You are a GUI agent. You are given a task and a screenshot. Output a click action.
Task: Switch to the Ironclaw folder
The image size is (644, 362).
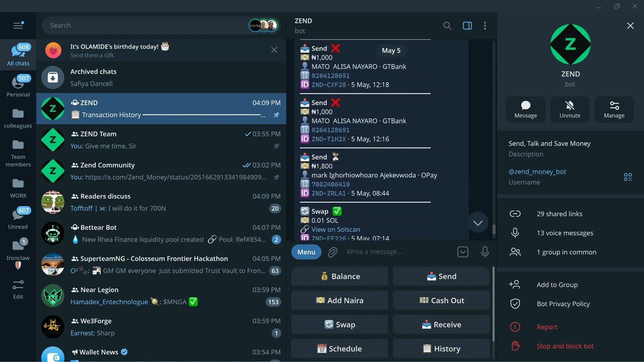[x=18, y=253]
